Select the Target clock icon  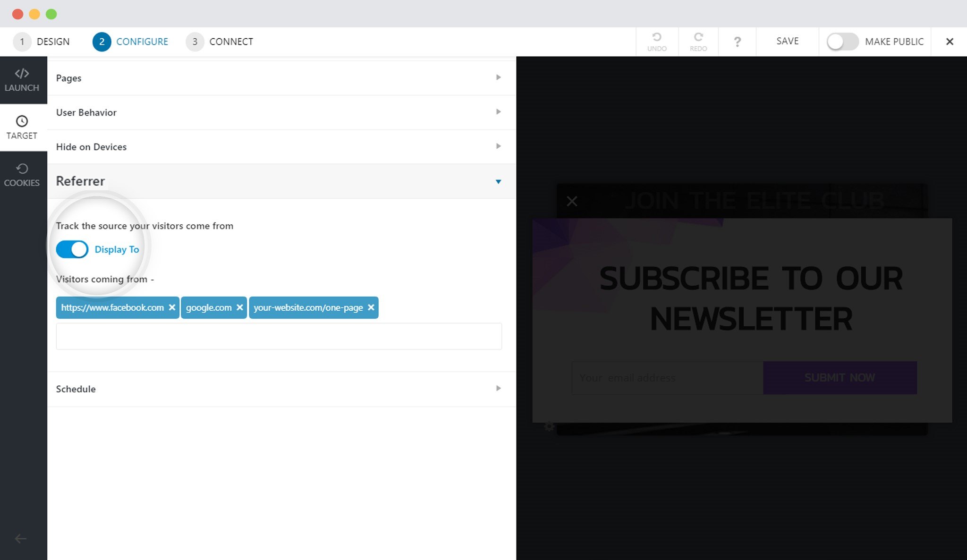click(22, 121)
